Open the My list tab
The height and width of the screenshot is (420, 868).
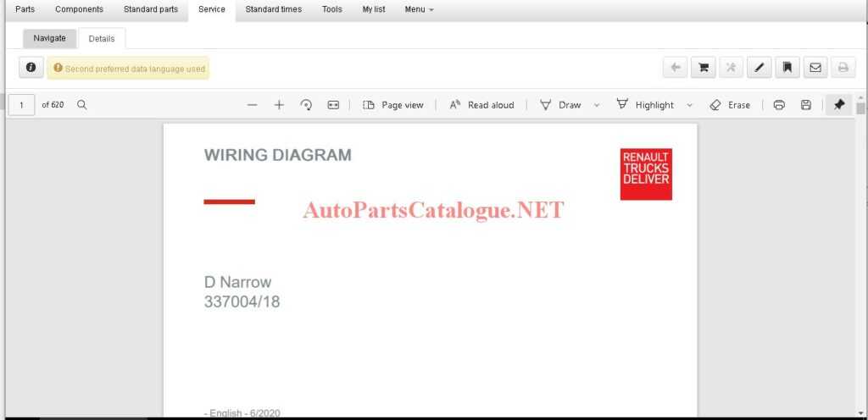[374, 9]
